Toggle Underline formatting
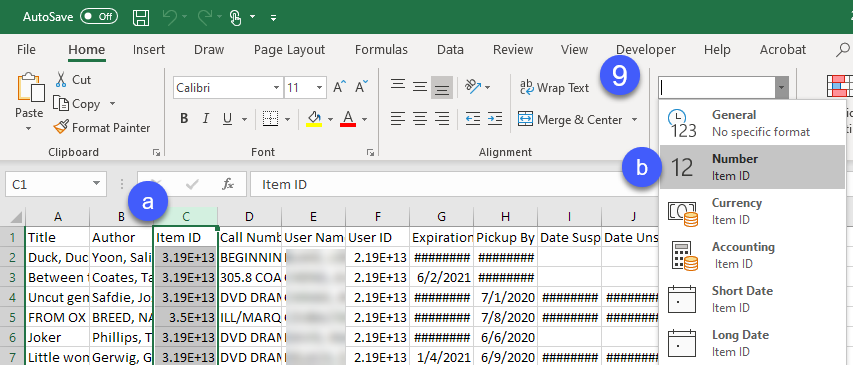Image resolution: width=853 pixels, height=365 pixels. tap(227, 119)
